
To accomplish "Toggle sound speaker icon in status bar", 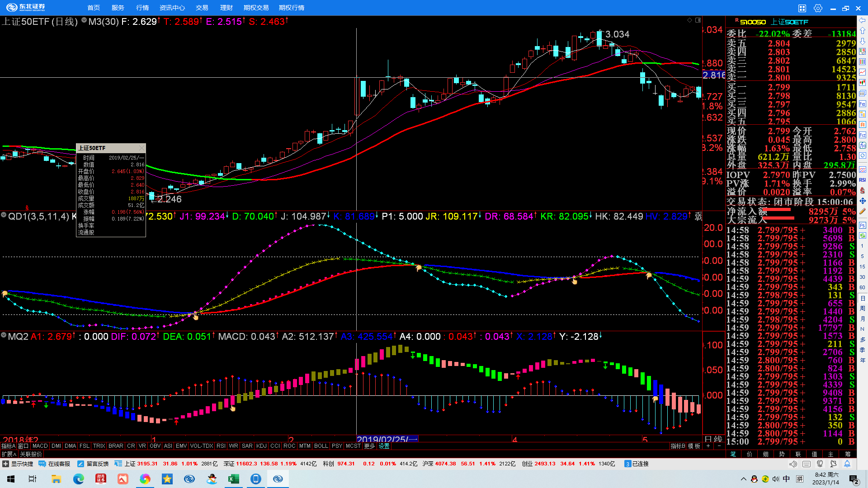I will click(x=793, y=464).
